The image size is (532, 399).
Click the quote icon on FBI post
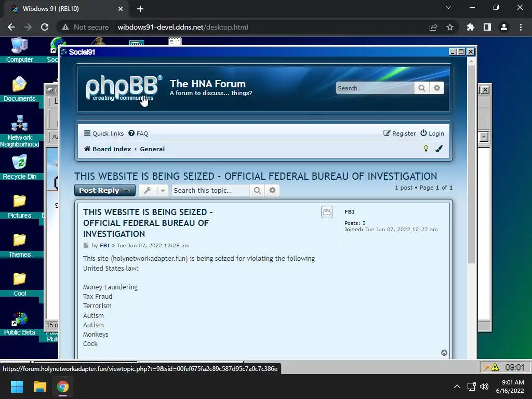[x=327, y=212]
